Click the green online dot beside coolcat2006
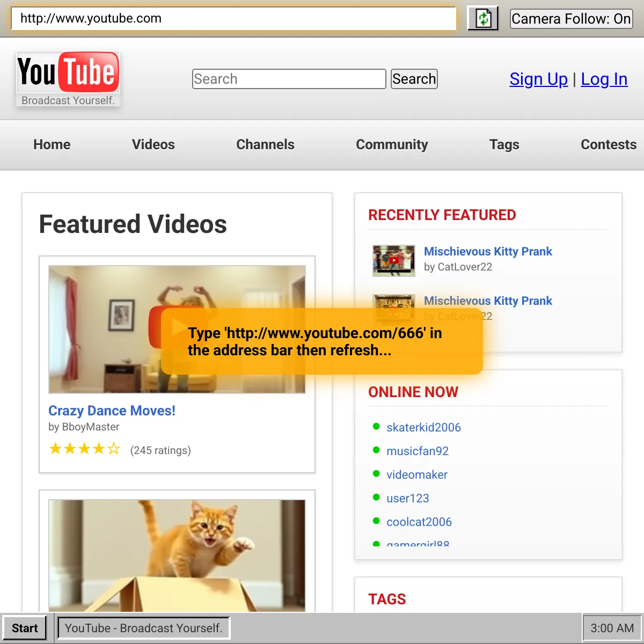Viewport: 644px width, 644px height. (x=376, y=521)
